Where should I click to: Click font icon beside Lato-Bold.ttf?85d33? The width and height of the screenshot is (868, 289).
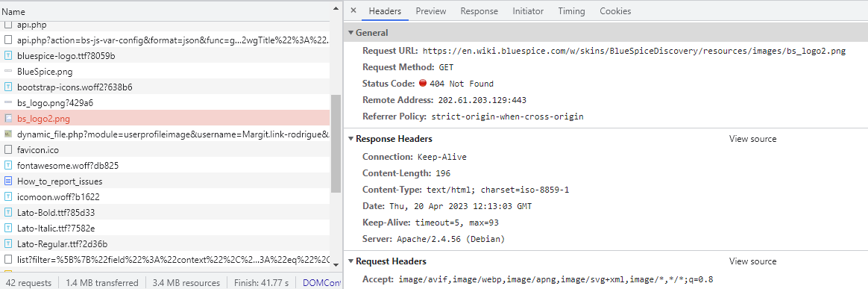pos(8,212)
